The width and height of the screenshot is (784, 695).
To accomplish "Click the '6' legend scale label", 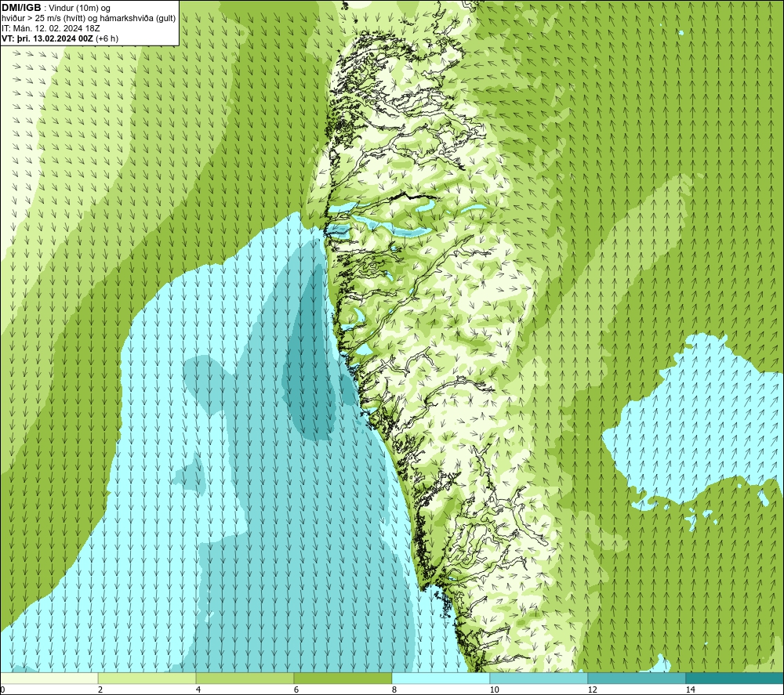I will (x=296, y=690).
